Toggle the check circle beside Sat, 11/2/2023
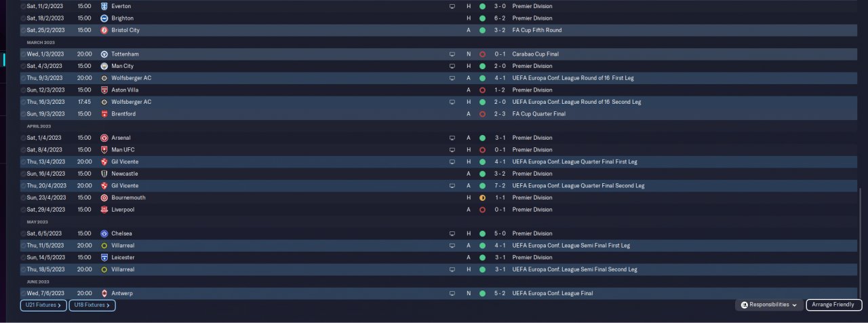The width and height of the screenshot is (868, 323). [23, 6]
